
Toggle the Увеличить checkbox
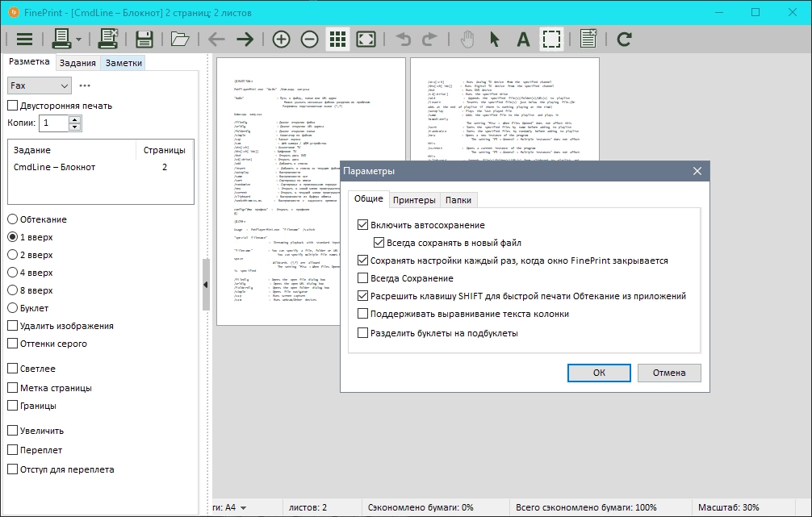coord(12,431)
